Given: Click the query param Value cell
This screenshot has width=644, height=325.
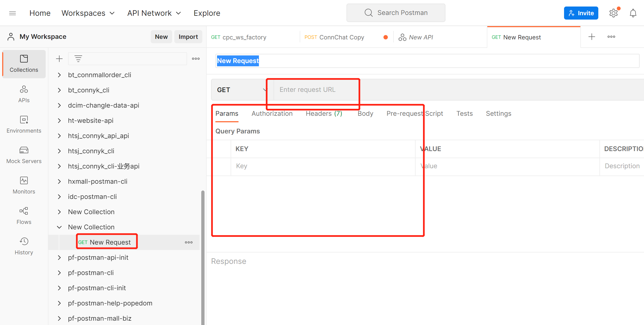Looking at the screenshot, I should point(507,166).
